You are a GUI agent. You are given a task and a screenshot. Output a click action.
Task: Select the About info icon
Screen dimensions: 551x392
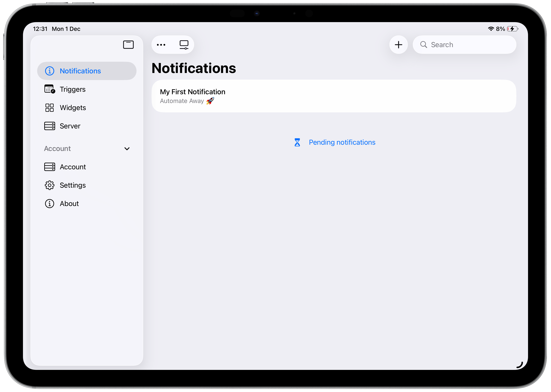tap(49, 204)
